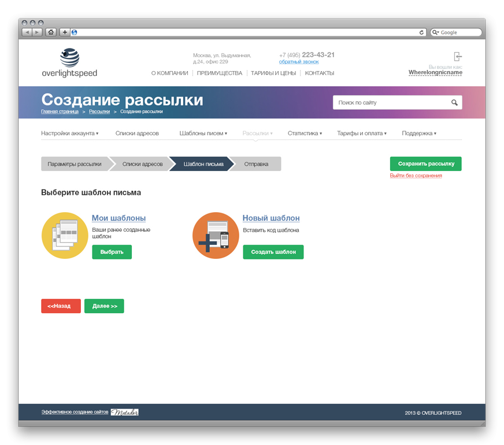Image resolution: width=504 pixels, height=445 pixels.
Task: Open the 'Мои шаблоны' link
Action: point(118,218)
